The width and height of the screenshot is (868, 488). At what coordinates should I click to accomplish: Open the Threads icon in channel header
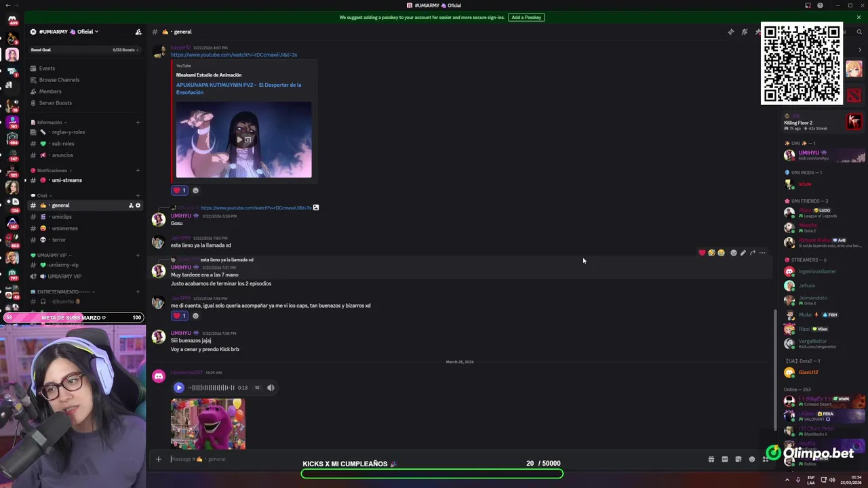(730, 32)
